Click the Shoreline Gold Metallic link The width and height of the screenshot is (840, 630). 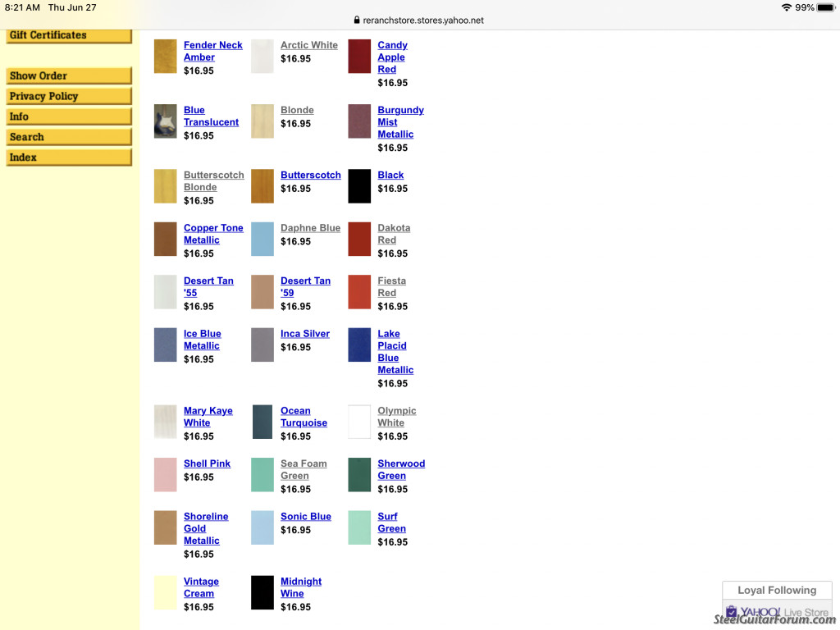tap(206, 529)
